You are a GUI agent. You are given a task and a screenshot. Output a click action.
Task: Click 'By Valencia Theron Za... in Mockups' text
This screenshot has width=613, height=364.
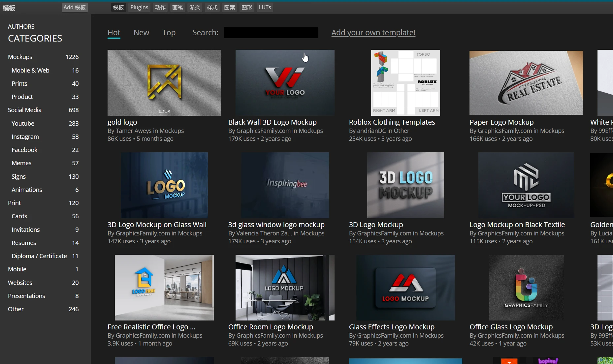click(x=276, y=233)
